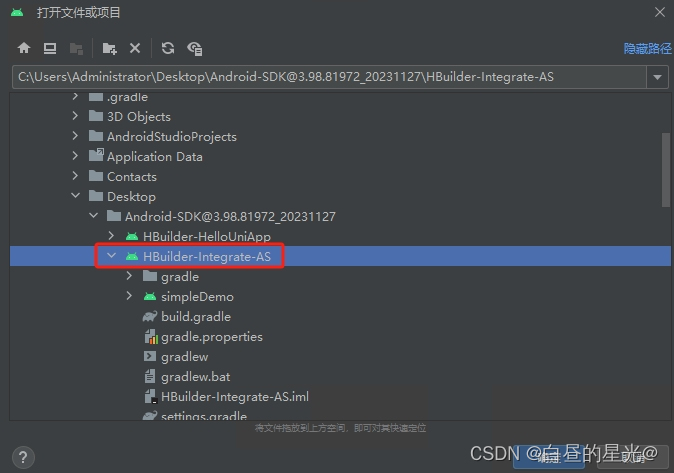Click the project directory toolbar icon

pos(77,49)
